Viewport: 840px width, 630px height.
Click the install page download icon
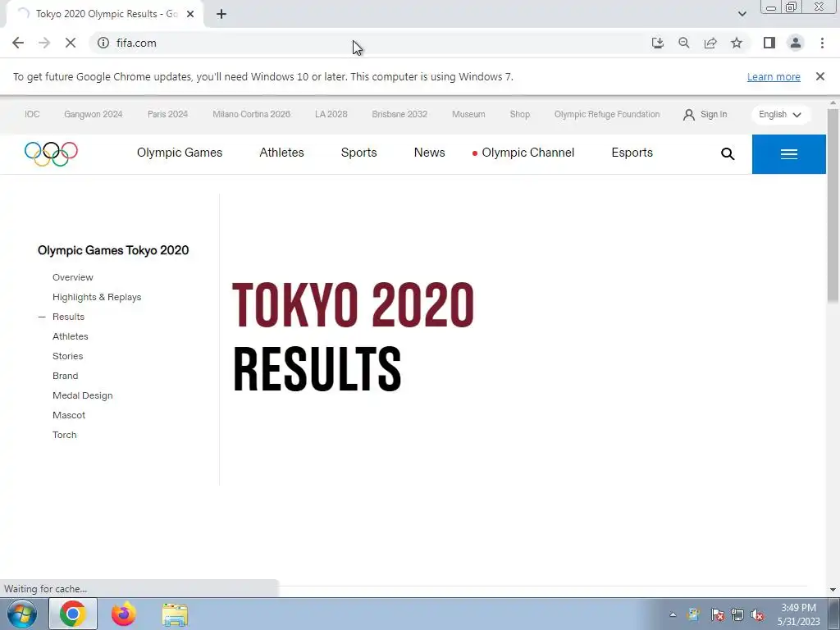tap(657, 43)
